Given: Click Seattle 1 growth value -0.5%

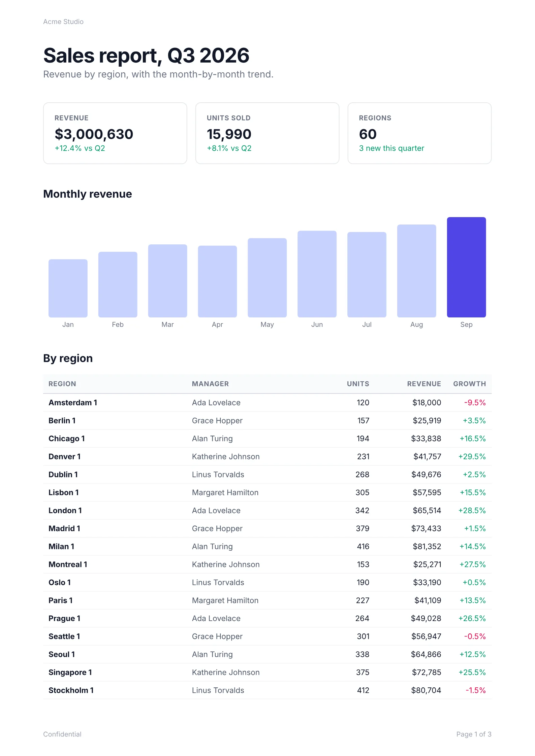Looking at the screenshot, I should 475,637.
